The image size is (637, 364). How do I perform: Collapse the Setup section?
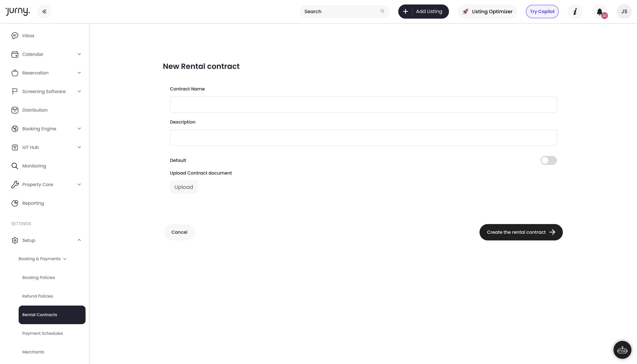pos(79,240)
